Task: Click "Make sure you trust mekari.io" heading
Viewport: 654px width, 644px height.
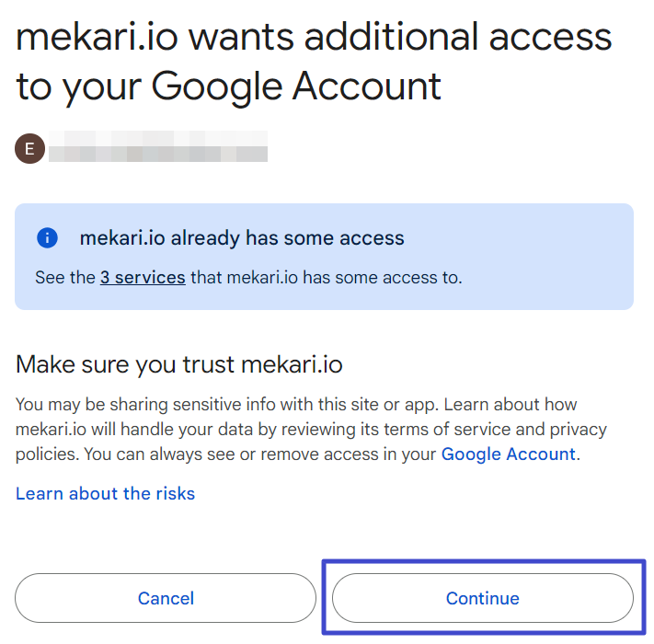Action: pos(178,364)
